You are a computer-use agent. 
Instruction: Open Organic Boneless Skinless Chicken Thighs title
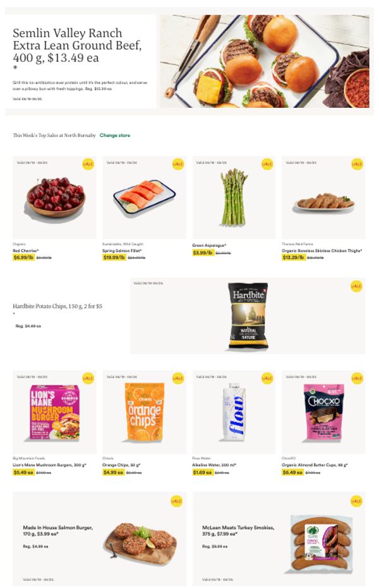tap(322, 250)
